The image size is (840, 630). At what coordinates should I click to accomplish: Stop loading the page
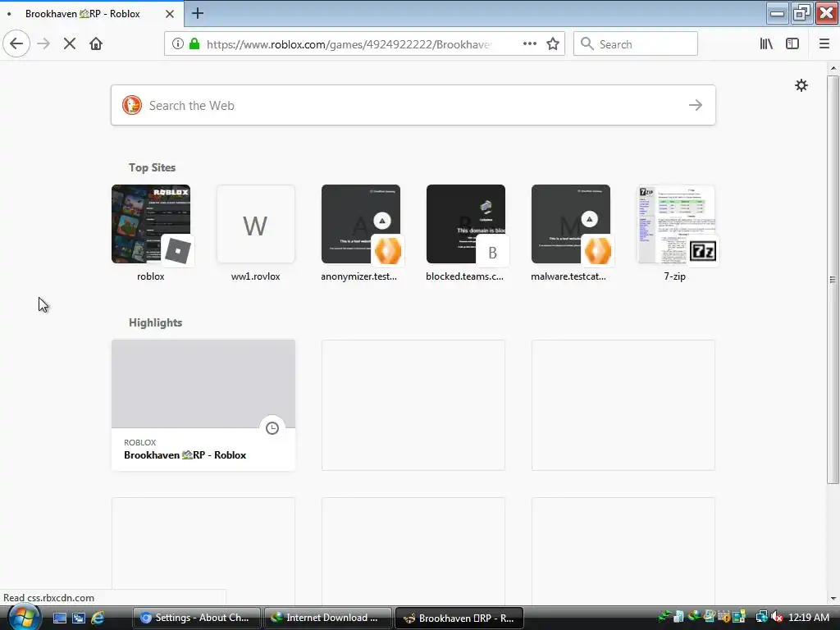70,44
